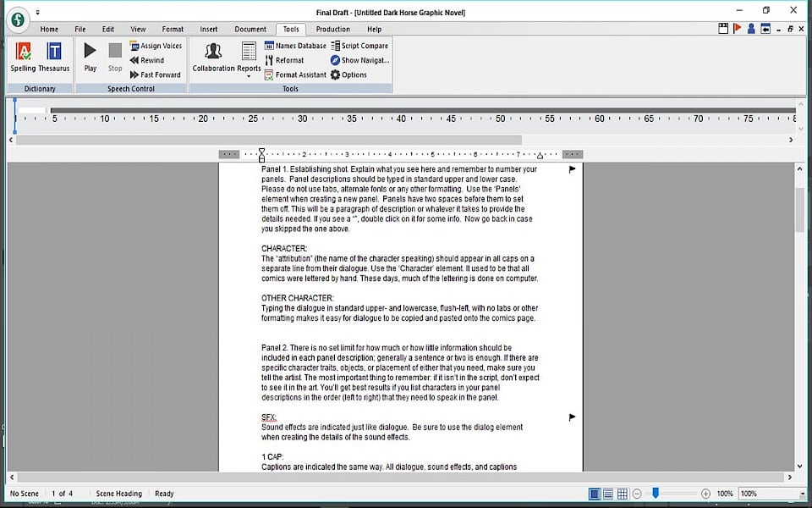Open the Document tab
This screenshot has width=812, height=508.
[250, 29]
